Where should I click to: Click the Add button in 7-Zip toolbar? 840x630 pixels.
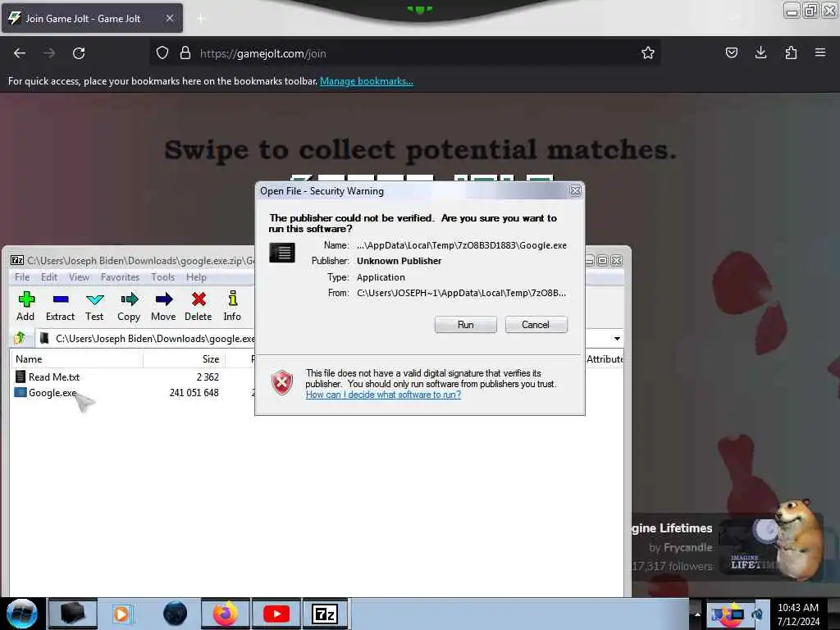(x=25, y=307)
